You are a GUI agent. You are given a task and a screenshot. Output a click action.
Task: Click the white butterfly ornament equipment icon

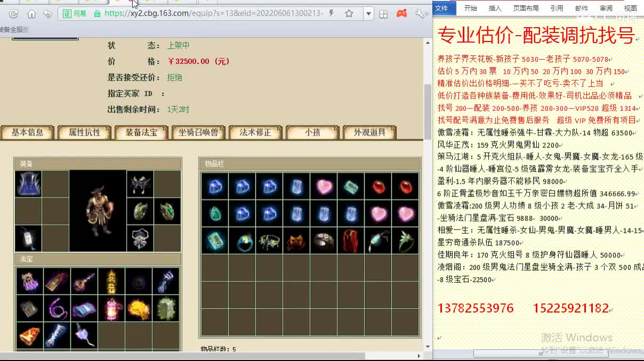coord(140,238)
